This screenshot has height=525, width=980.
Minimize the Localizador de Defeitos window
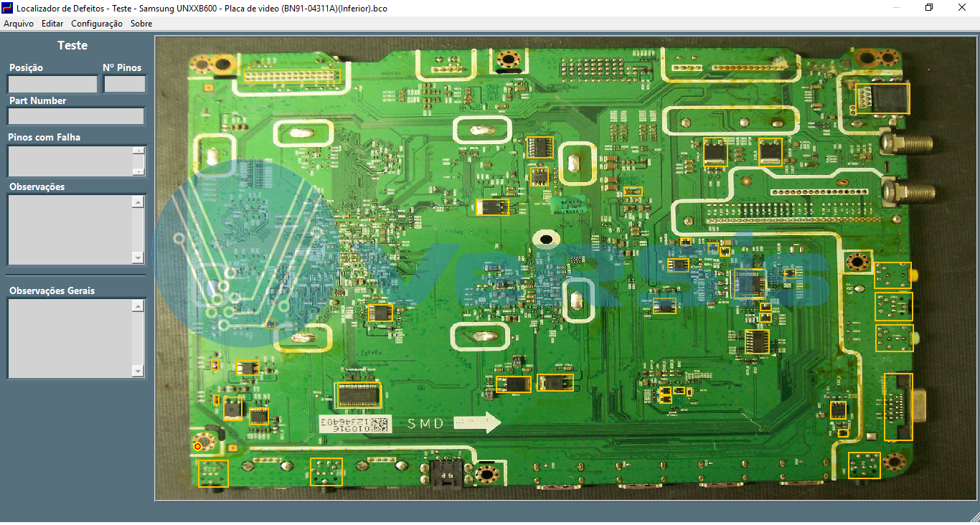pos(897,7)
